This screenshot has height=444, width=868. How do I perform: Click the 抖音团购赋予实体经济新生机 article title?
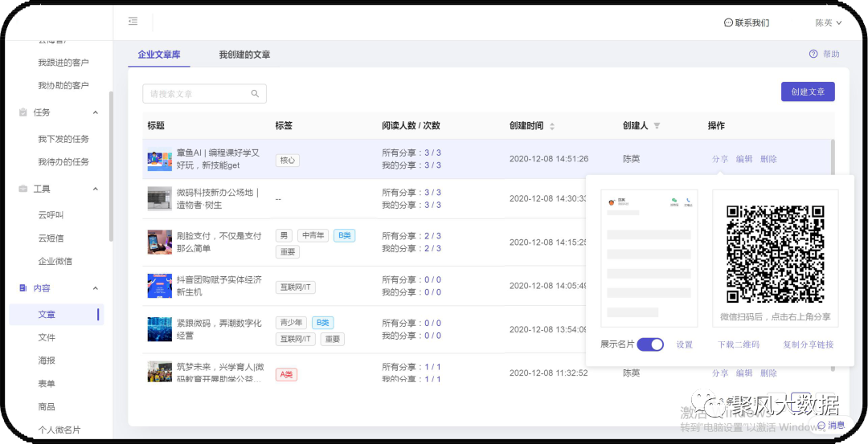219,286
